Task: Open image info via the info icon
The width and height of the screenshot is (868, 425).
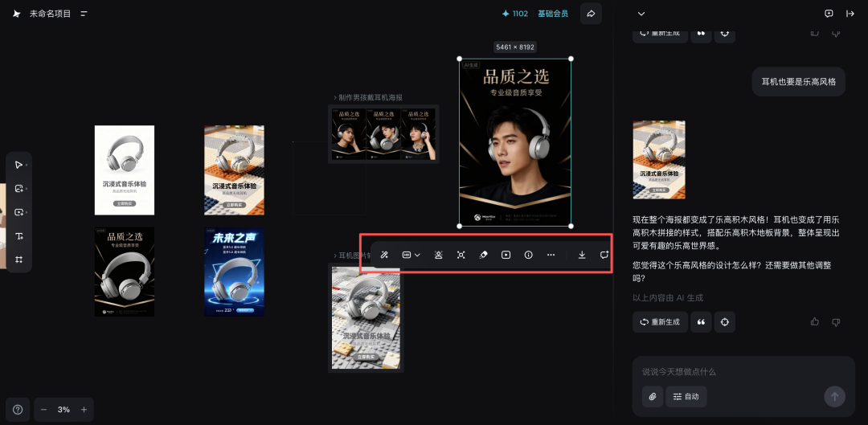Action: coord(528,255)
